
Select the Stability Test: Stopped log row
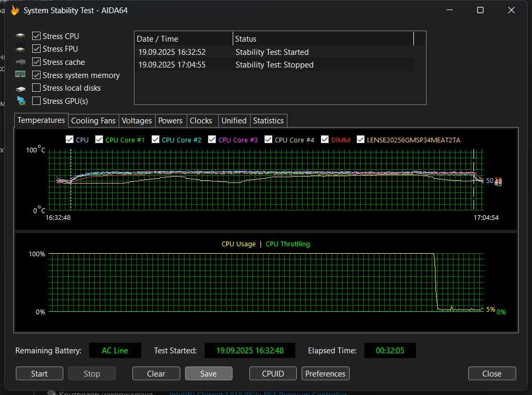point(274,65)
